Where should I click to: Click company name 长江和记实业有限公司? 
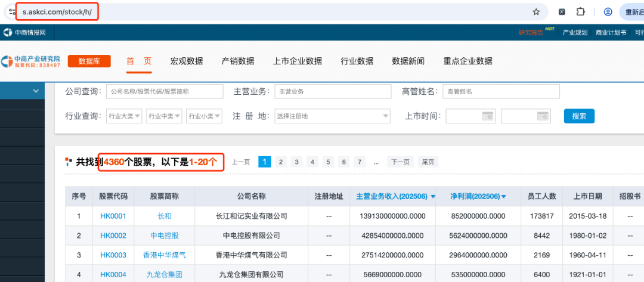(252, 216)
